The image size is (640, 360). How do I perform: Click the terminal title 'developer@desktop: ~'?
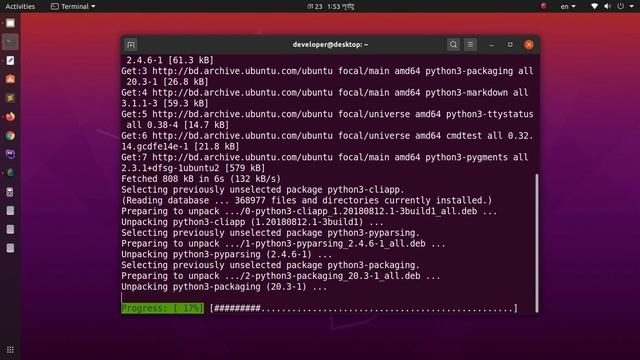pyautogui.click(x=330, y=44)
